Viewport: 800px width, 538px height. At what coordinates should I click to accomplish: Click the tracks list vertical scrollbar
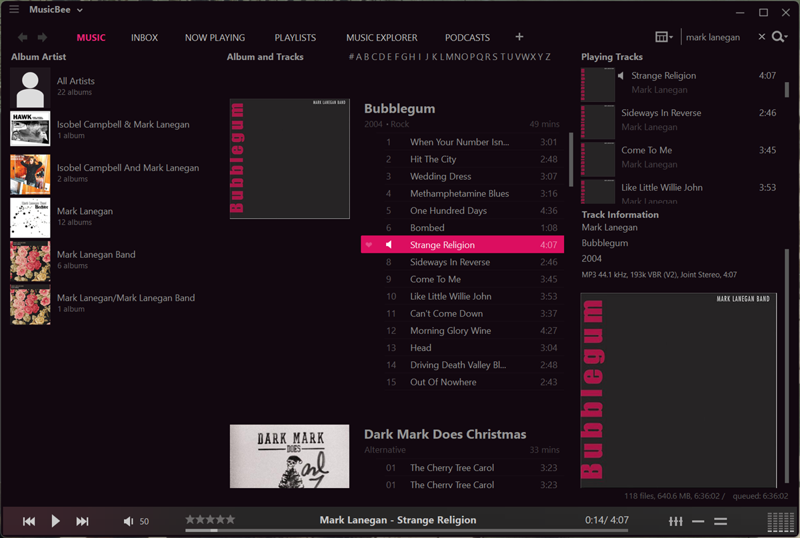point(570,159)
